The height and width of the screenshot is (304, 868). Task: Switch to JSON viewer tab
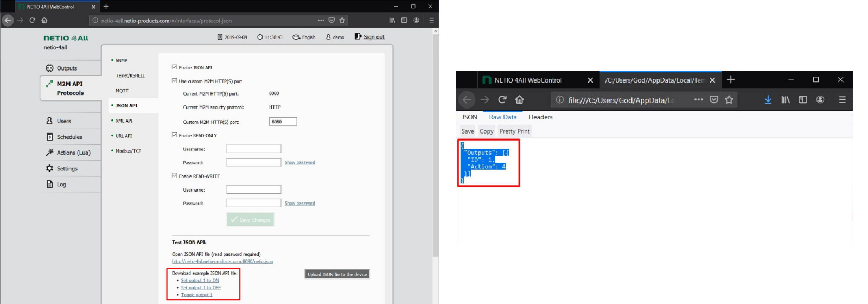pos(470,117)
